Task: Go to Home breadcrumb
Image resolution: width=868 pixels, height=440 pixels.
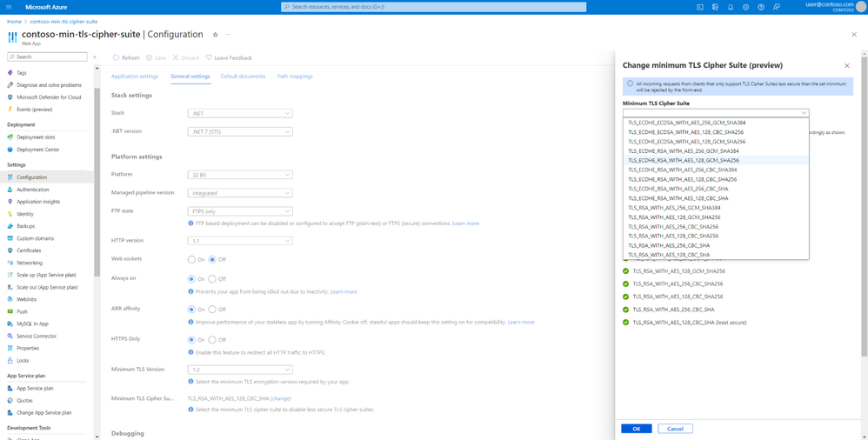Action: pos(14,22)
